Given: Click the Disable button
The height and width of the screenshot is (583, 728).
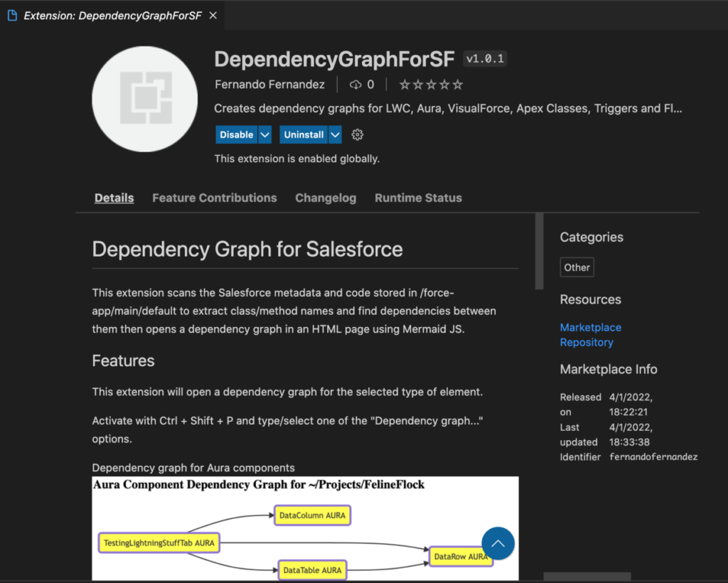Looking at the screenshot, I should tap(237, 134).
